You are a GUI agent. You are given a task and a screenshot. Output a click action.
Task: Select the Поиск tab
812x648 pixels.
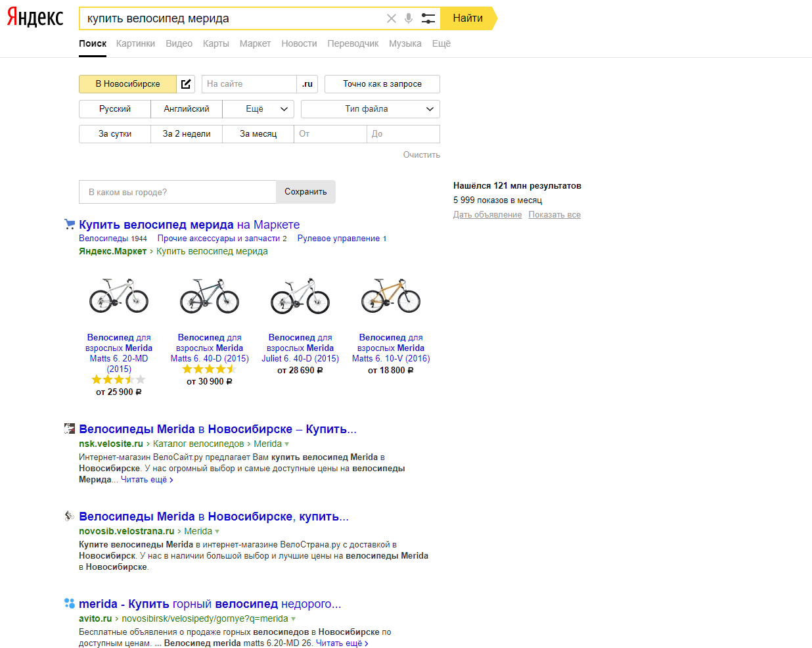tap(93, 43)
